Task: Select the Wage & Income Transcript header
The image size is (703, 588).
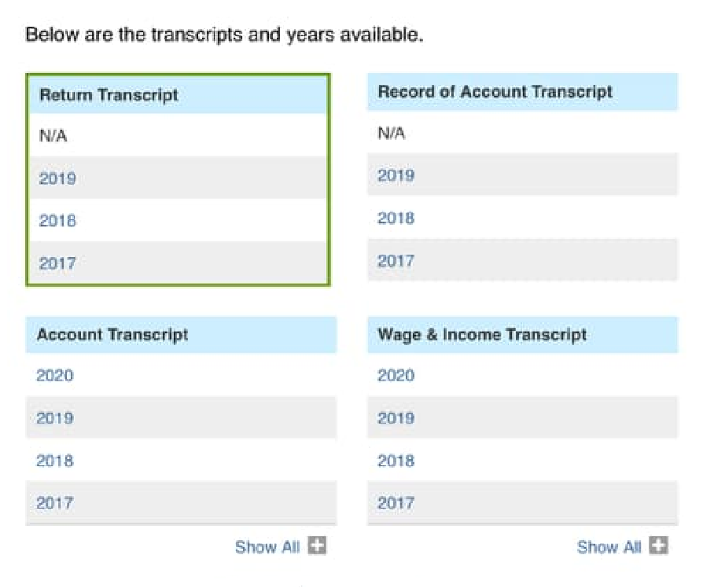Action: (x=482, y=335)
